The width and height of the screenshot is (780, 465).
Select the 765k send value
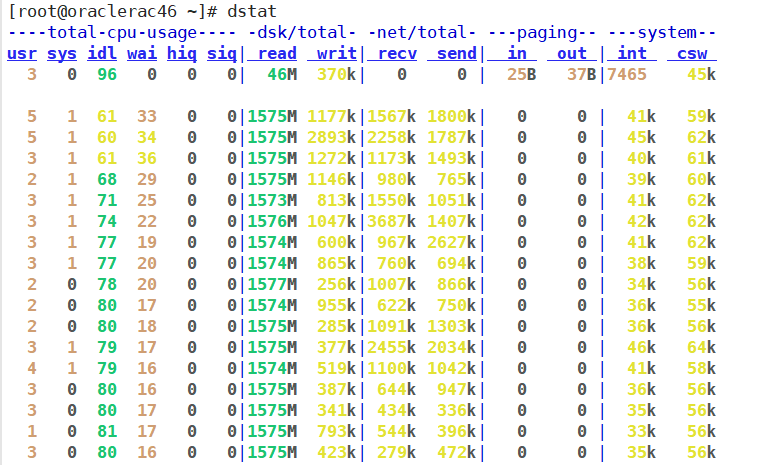pos(457,180)
